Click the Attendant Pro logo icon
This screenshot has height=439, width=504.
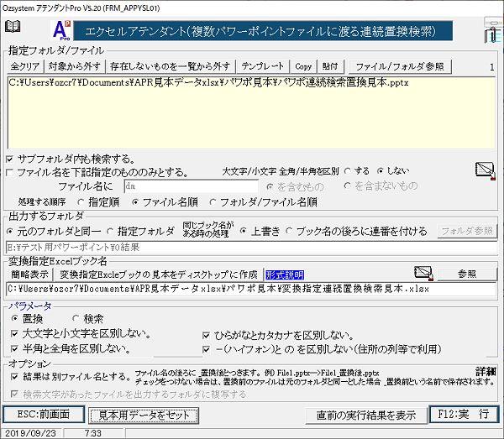tap(62, 30)
